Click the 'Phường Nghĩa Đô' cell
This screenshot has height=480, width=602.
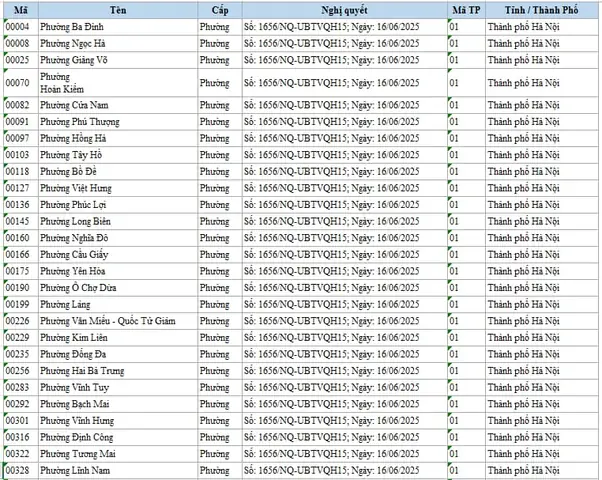tap(118, 238)
